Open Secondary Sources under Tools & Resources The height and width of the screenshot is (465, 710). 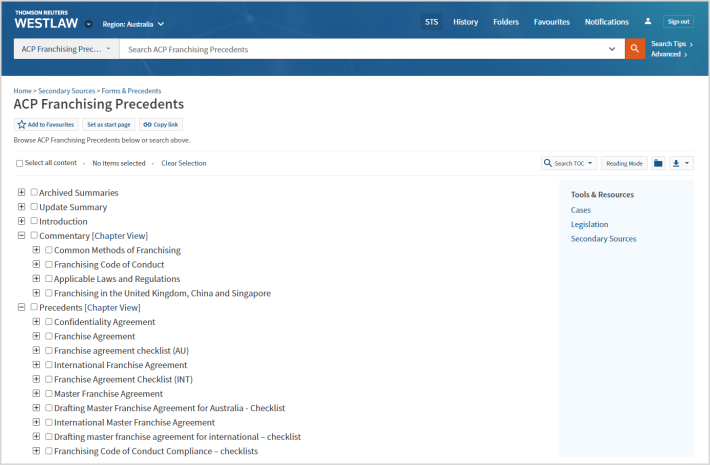603,239
